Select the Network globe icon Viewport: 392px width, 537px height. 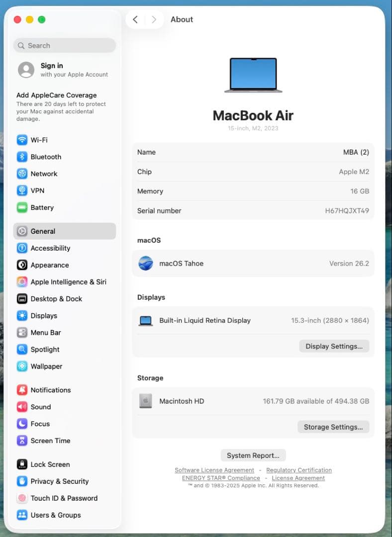(22, 174)
